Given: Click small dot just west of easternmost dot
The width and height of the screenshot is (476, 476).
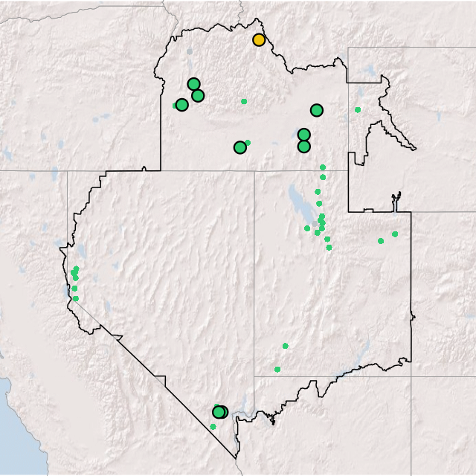Looking at the screenshot, I should pos(381,241).
